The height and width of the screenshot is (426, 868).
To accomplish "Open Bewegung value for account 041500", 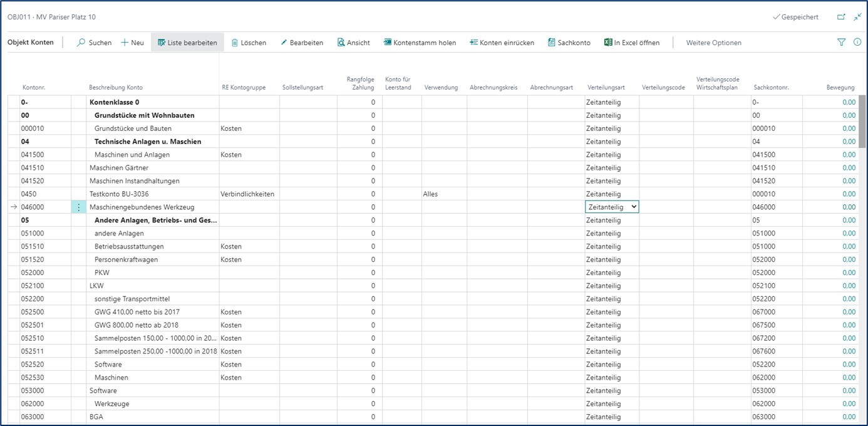I will click(849, 155).
